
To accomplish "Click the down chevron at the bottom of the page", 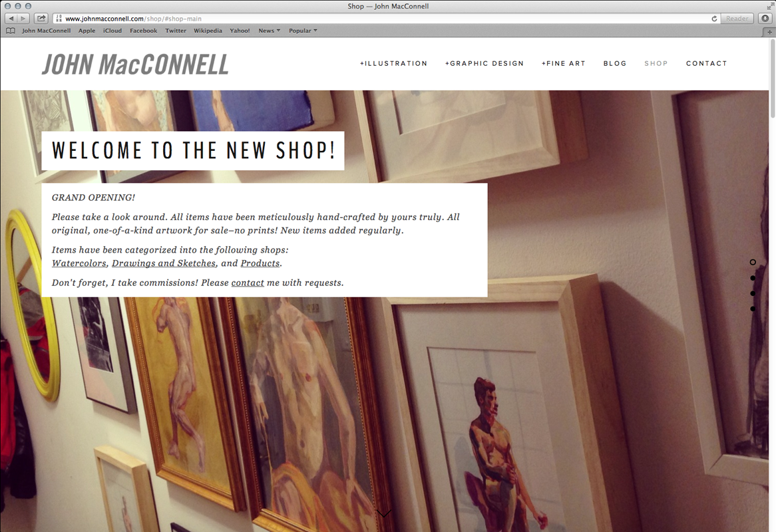I will click(383, 513).
